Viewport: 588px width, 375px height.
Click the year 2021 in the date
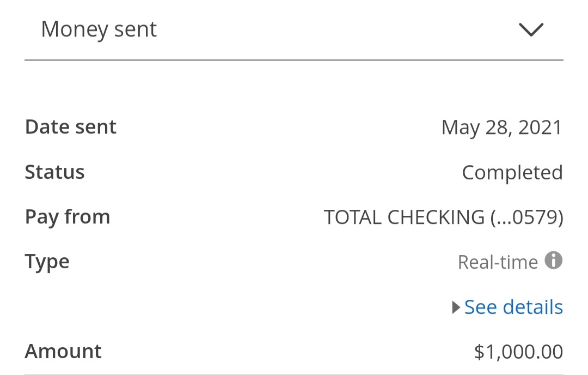[x=541, y=128]
